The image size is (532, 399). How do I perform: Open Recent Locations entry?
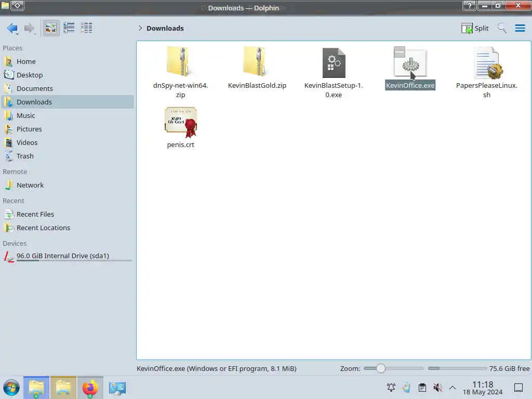coord(67,228)
